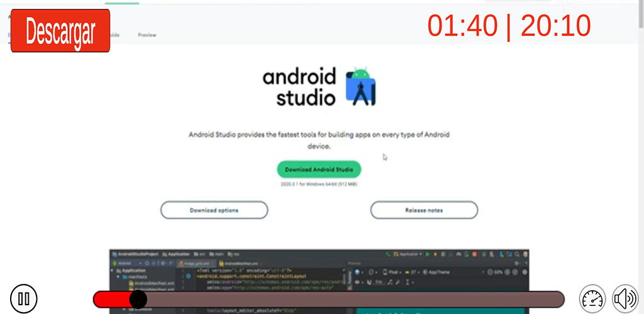This screenshot has width=644, height=314.
Task: Click the IDE screenshot image
Action: (319, 281)
